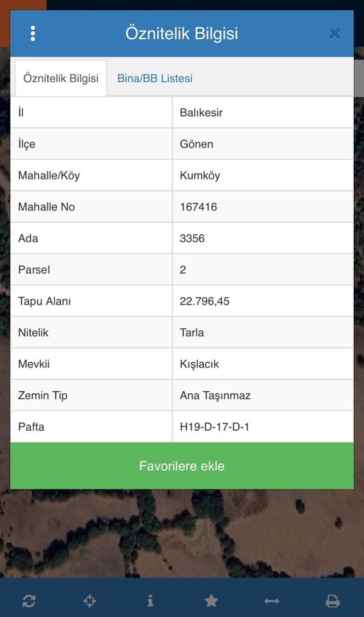Click the satellite map below the dialog
364x617 pixels.
182,533
